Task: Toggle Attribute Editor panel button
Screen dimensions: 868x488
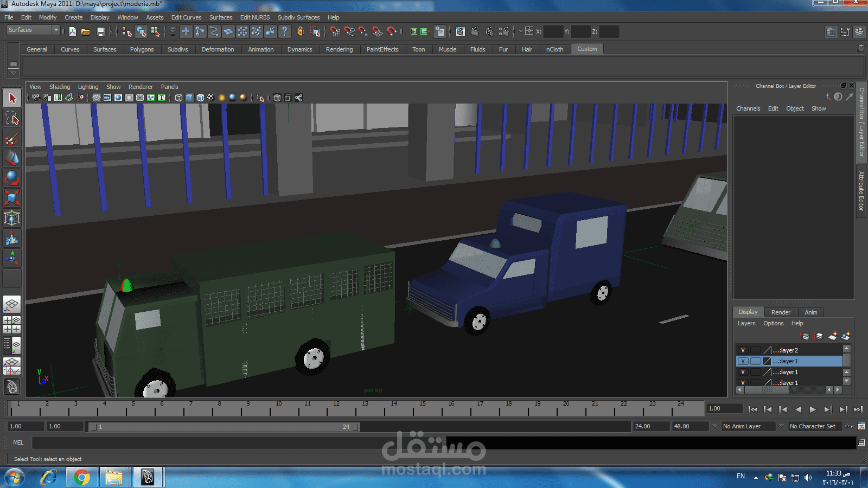Action: coord(831,32)
